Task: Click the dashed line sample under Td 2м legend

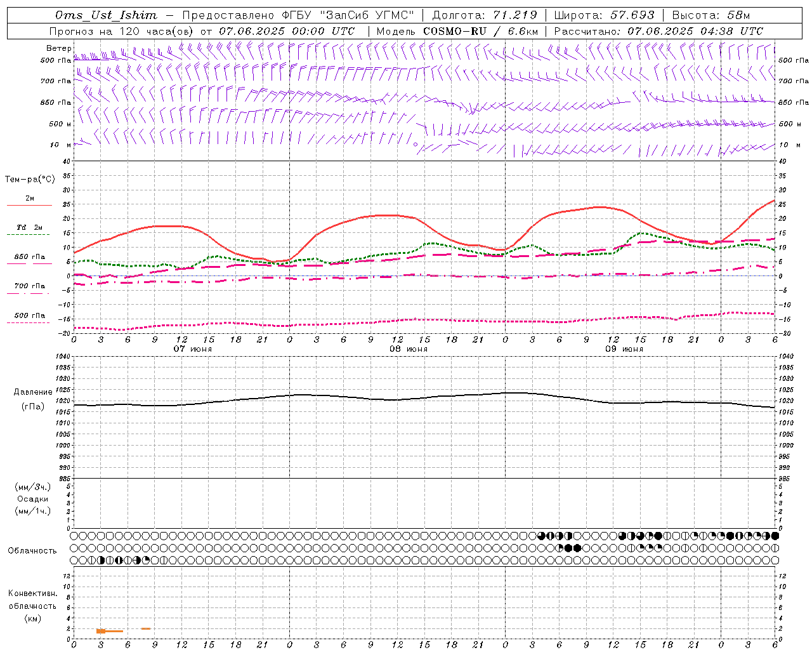Action: [29, 235]
